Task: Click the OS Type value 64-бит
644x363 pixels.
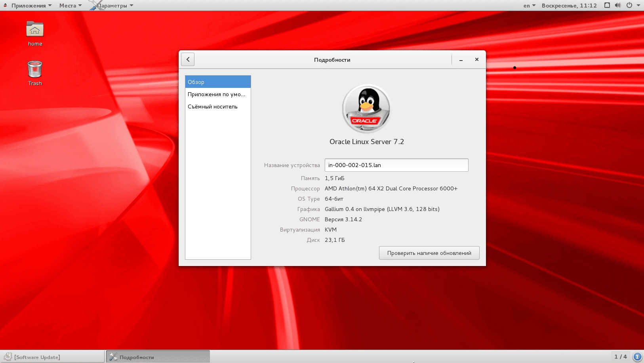Action: click(334, 199)
